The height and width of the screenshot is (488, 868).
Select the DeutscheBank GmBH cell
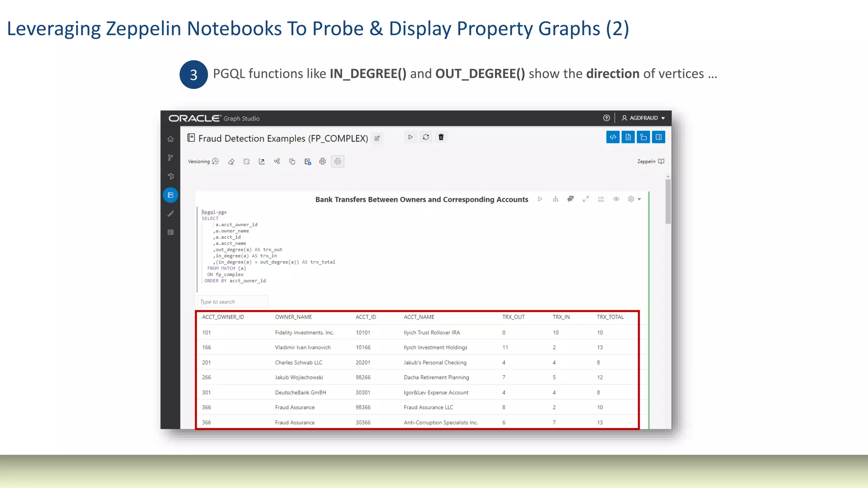[300, 393]
